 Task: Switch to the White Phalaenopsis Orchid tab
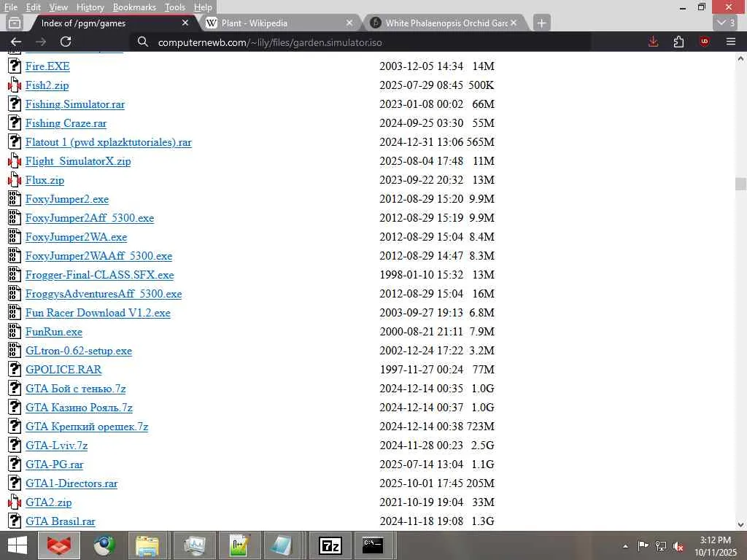tap(446, 23)
